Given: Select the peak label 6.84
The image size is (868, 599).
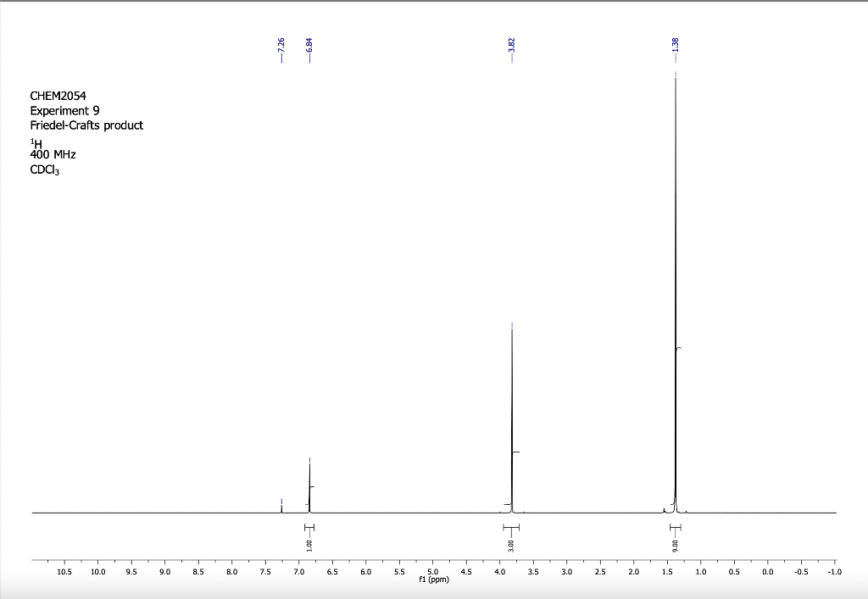Looking at the screenshot, I should click(309, 47).
